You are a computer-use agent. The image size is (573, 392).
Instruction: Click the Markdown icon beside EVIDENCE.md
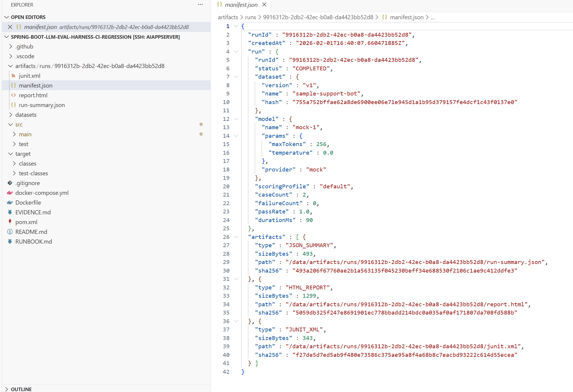point(10,212)
